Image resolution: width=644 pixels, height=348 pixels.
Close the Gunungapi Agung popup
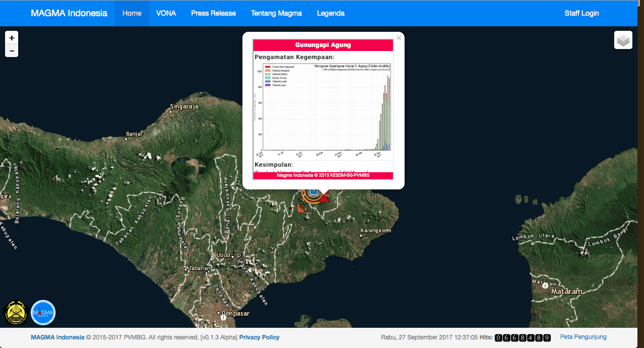[x=399, y=38]
